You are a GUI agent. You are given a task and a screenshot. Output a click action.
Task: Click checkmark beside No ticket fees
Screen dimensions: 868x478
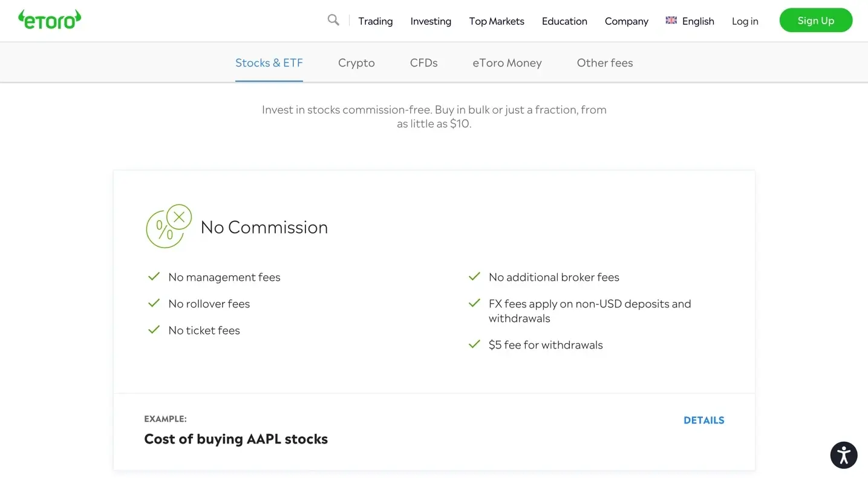[x=154, y=330]
